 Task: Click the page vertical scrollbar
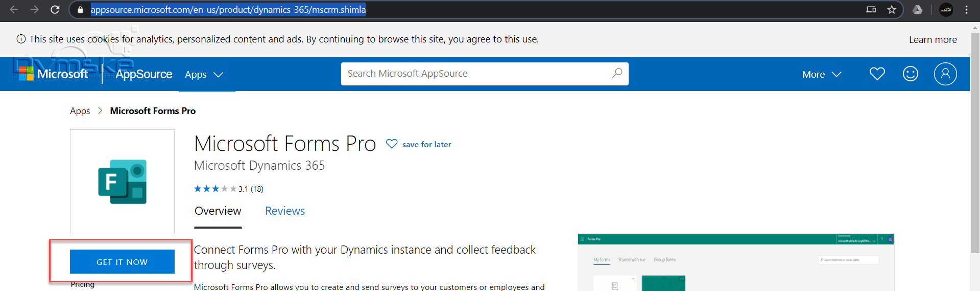[x=975, y=143]
